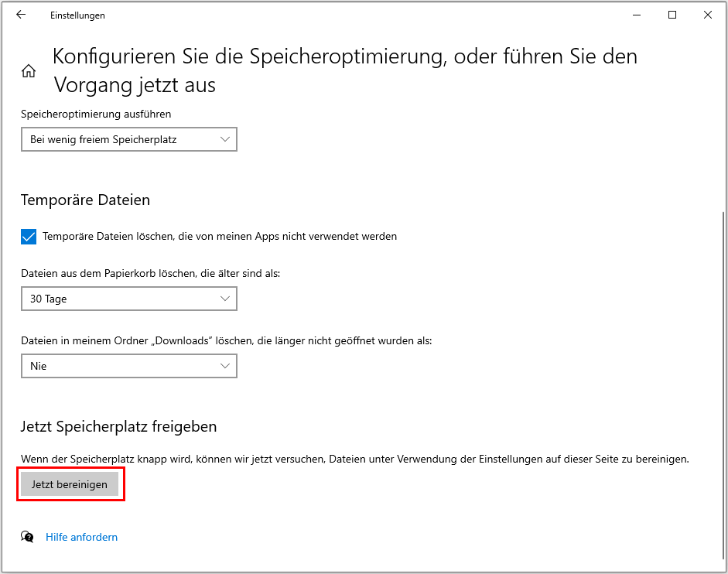Start storage cleanup via the highlighted Jetzt bereinigen button
The height and width of the screenshot is (574, 728).
click(x=70, y=483)
